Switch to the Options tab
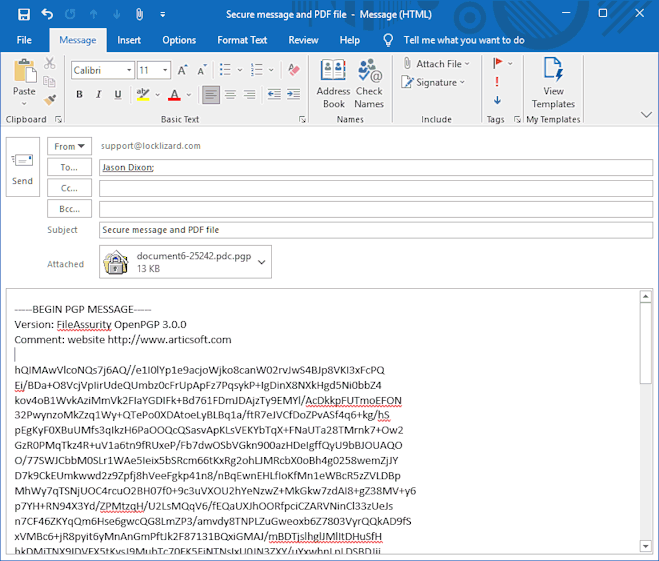 (x=179, y=40)
